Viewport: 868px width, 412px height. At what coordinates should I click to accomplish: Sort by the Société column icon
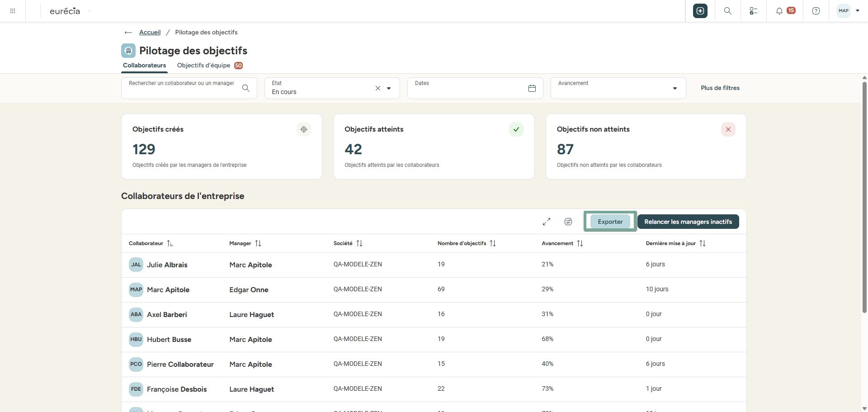point(359,243)
